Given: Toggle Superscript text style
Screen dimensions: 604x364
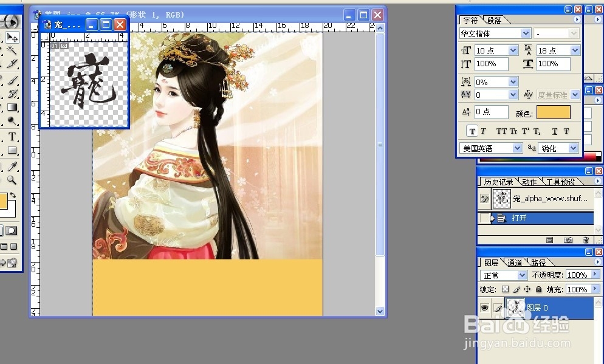Looking at the screenshot, I should tap(526, 131).
